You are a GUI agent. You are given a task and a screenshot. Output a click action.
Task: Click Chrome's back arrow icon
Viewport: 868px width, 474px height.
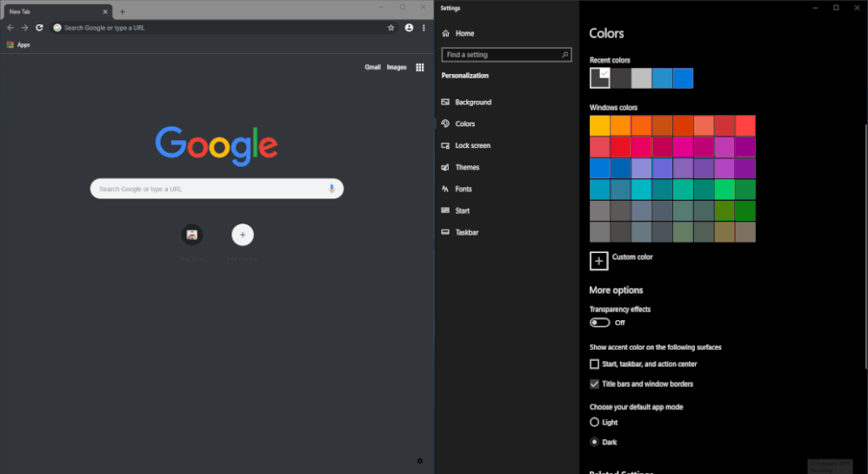pyautogui.click(x=10, y=28)
